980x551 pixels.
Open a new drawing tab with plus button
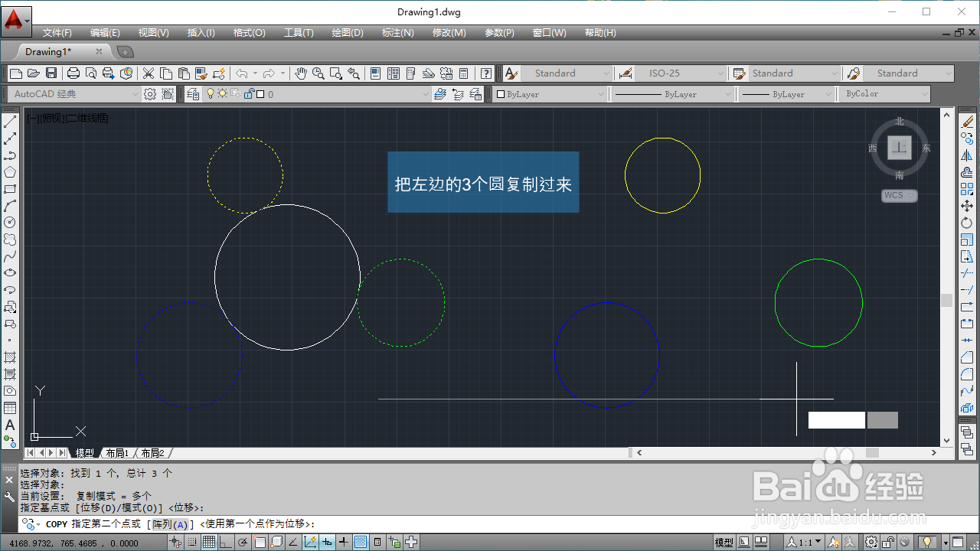tap(125, 52)
